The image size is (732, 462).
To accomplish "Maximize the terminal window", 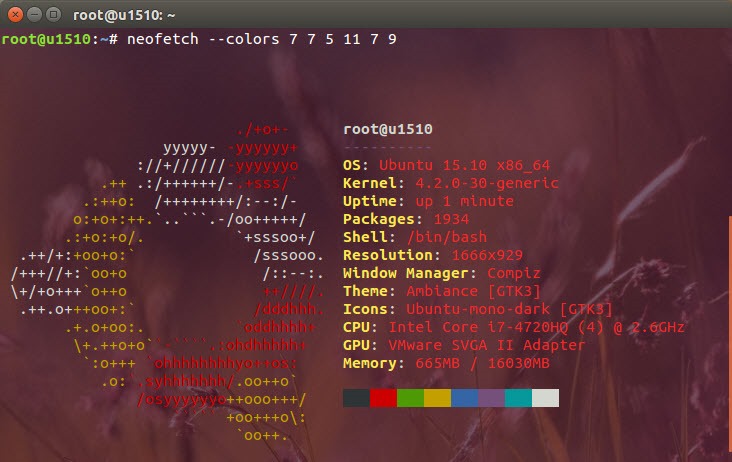I will (x=54, y=15).
